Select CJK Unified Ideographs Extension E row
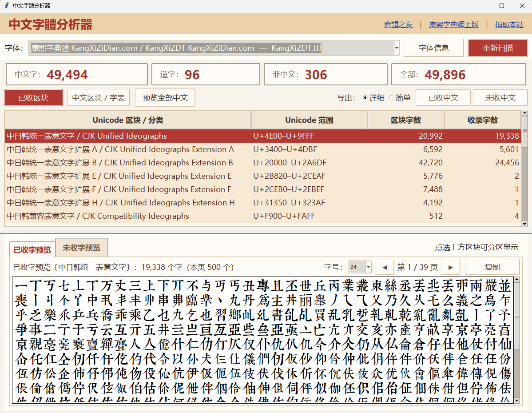Screen dimensions: 532x413 263,176
